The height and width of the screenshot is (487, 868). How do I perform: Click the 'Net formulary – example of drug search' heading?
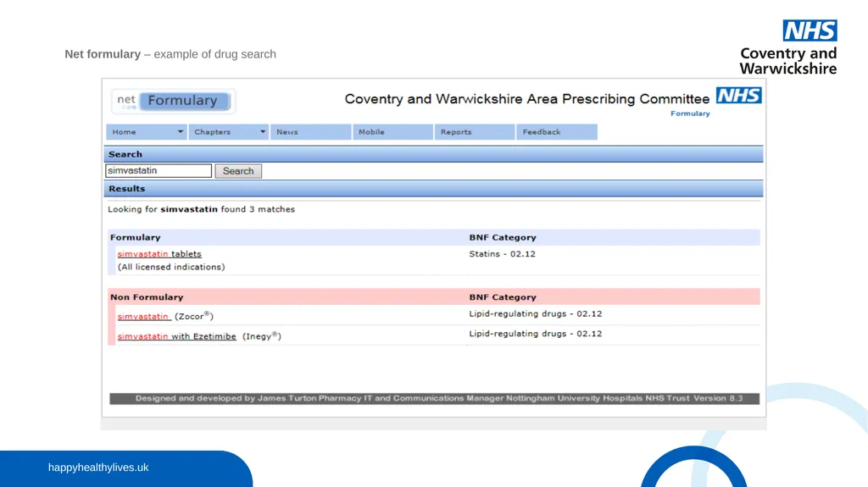[170, 54]
